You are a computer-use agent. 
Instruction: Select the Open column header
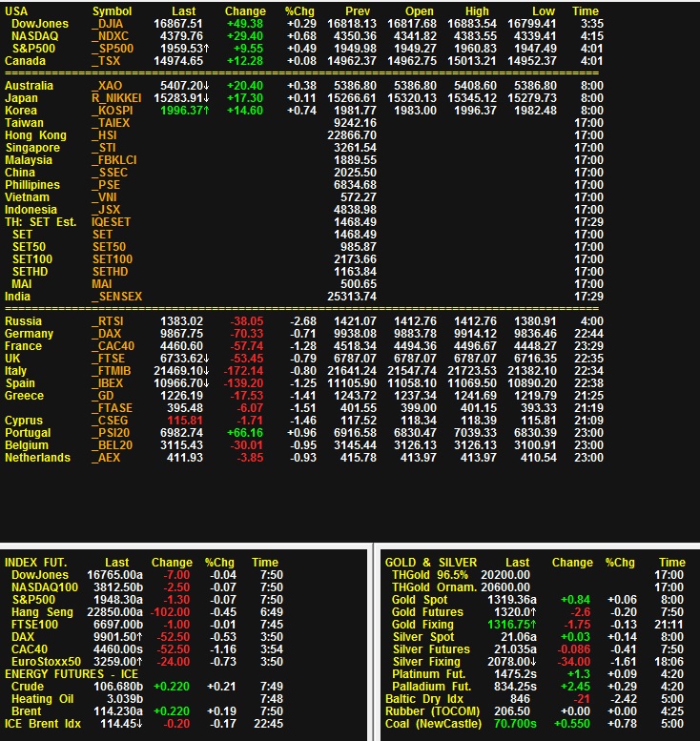click(x=420, y=11)
